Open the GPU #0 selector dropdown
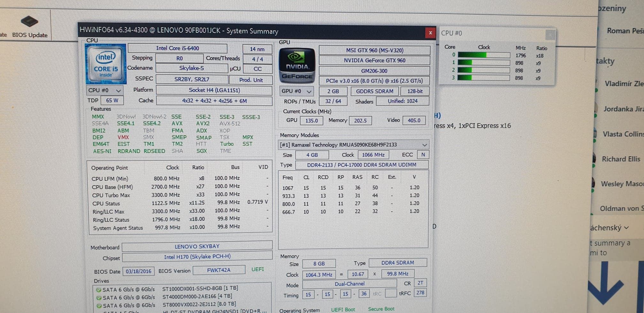This screenshot has width=644, height=313. 296,91
